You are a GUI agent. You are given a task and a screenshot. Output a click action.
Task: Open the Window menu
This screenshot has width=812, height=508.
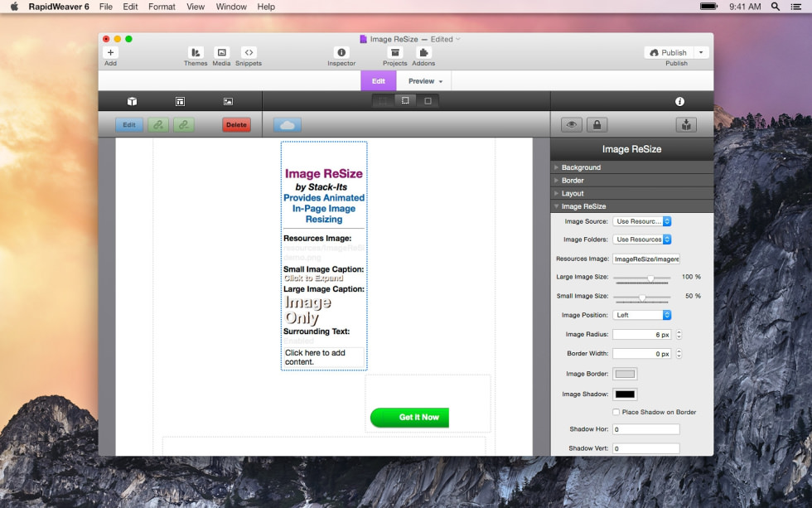[x=231, y=7]
